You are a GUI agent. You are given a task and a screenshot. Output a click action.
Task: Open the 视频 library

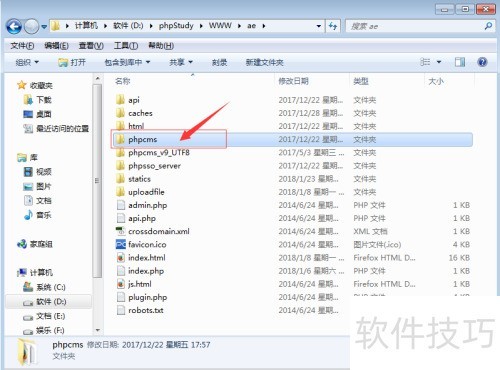click(38, 172)
